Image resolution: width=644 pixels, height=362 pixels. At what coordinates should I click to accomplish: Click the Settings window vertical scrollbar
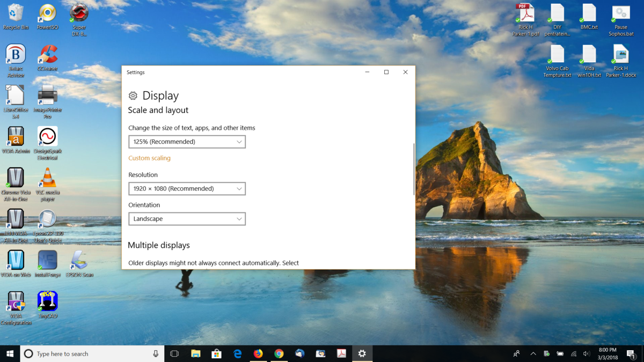pos(413,169)
